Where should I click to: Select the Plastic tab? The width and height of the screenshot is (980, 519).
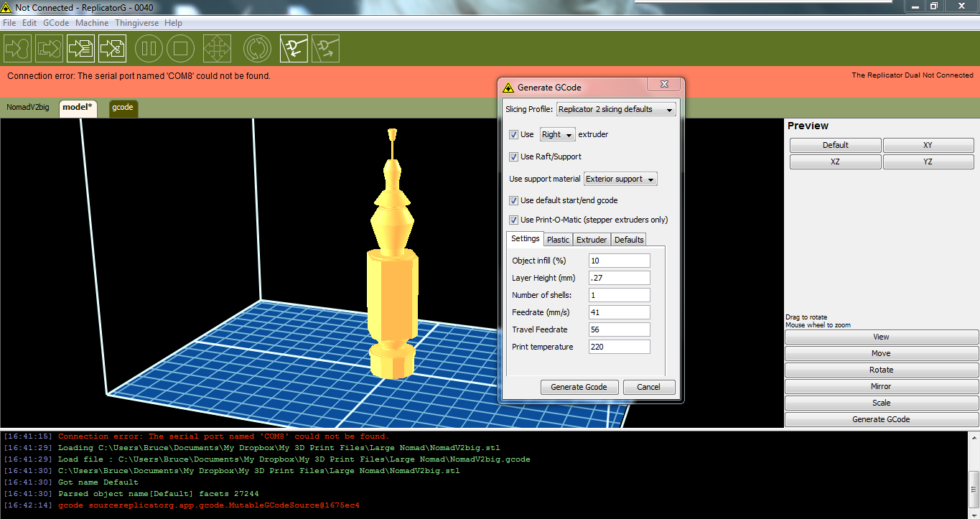(x=558, y=240)
